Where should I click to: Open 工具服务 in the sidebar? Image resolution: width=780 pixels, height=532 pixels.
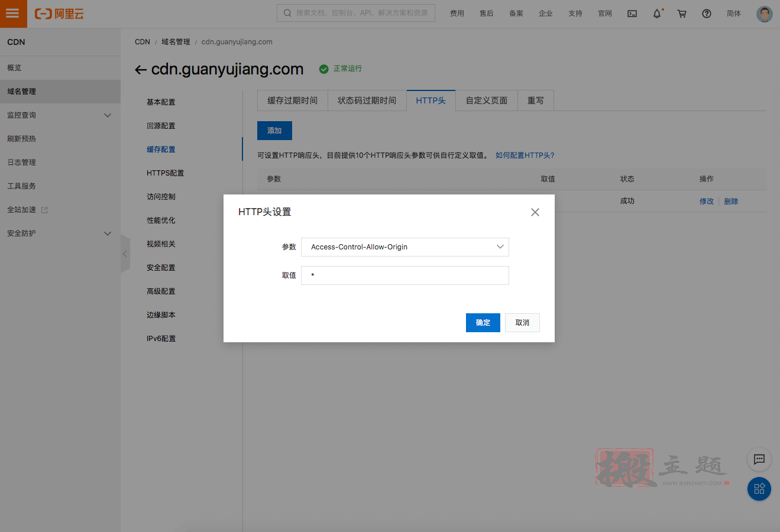coord(60,186)
